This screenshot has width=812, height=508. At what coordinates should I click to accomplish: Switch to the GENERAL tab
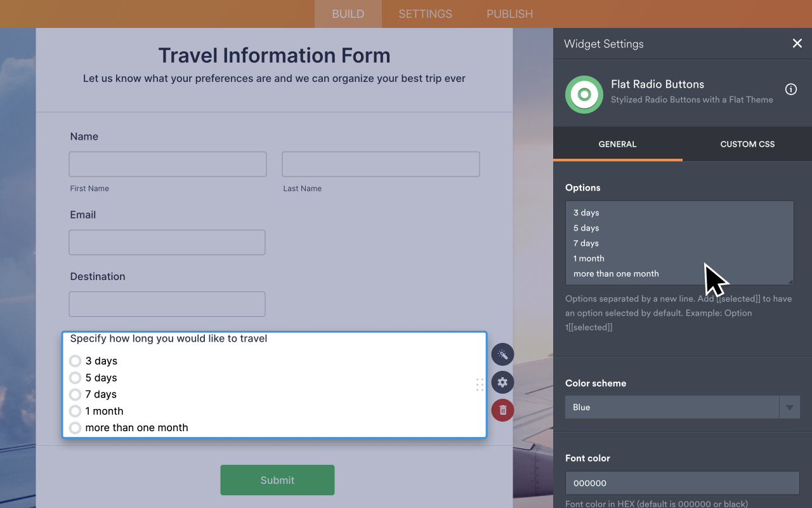(x=617, y=144)
